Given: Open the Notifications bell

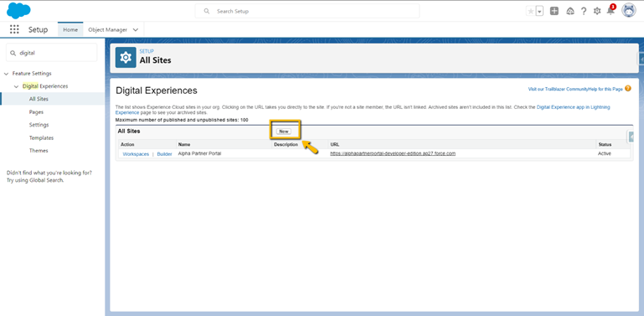Looking at the screenshot, I should pos(611,11).
